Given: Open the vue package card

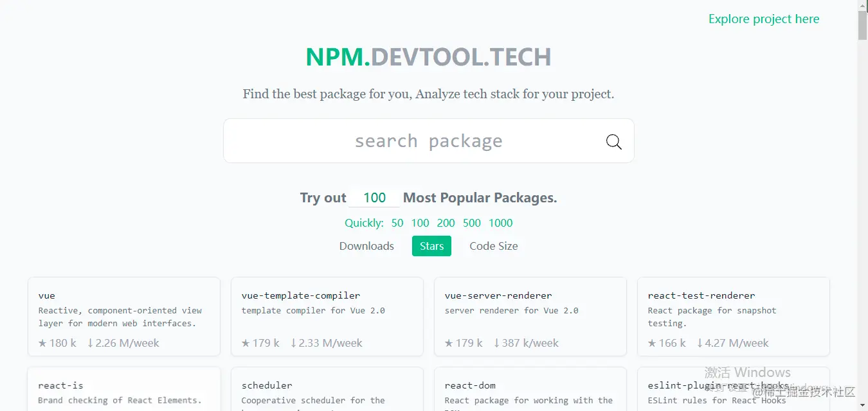Looking at the screenshot, I should click(124, 316).
